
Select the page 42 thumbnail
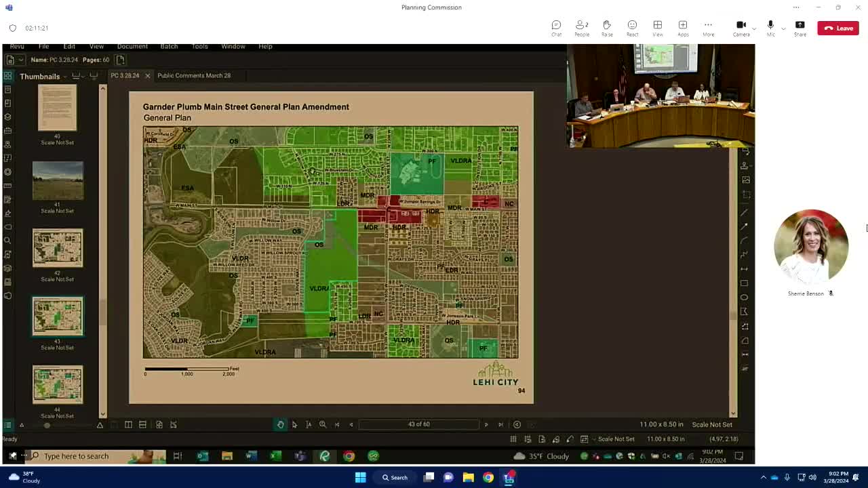click(x=58, y=248)
